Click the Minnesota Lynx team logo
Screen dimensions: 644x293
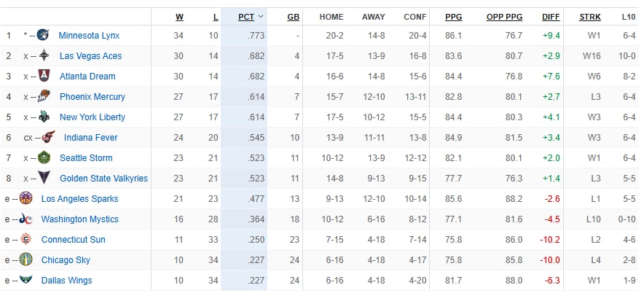coord(43,35)
